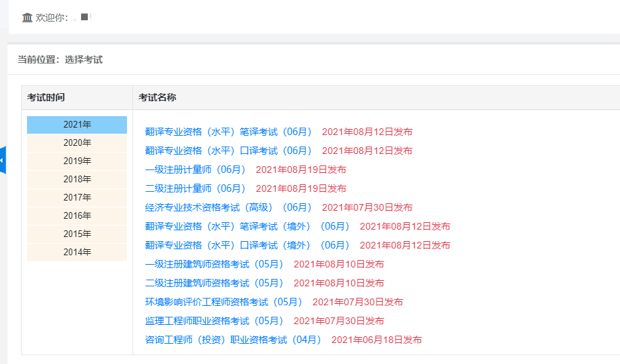The width and height of the screenshot is (620, 364).
Task: Click 二级注册计量师（06月） exam link
Action: pyautogui.click(x=195, y=188)
